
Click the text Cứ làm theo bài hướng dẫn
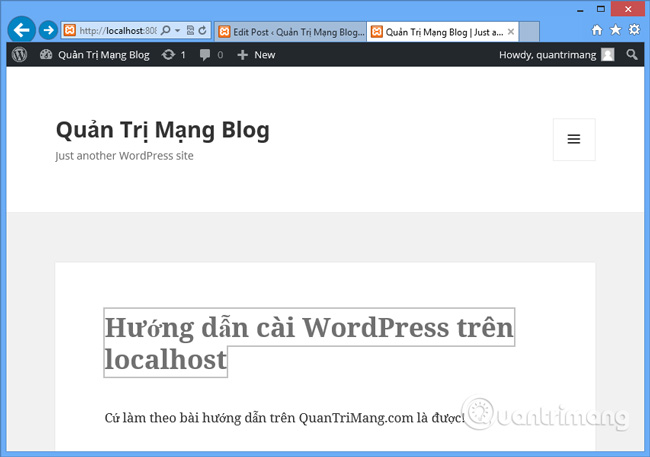coord(173,418)
